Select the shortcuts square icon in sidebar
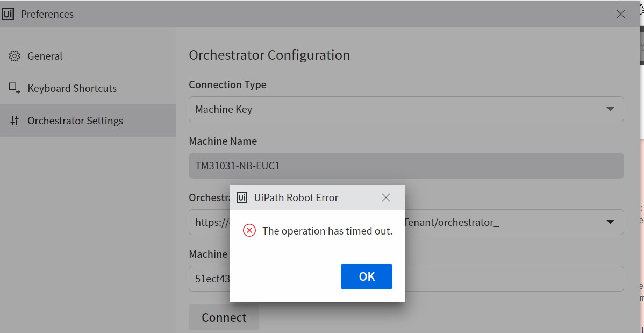Image resolution: width=644 pixels, height=333 pixels. click(x=13, y=88)
